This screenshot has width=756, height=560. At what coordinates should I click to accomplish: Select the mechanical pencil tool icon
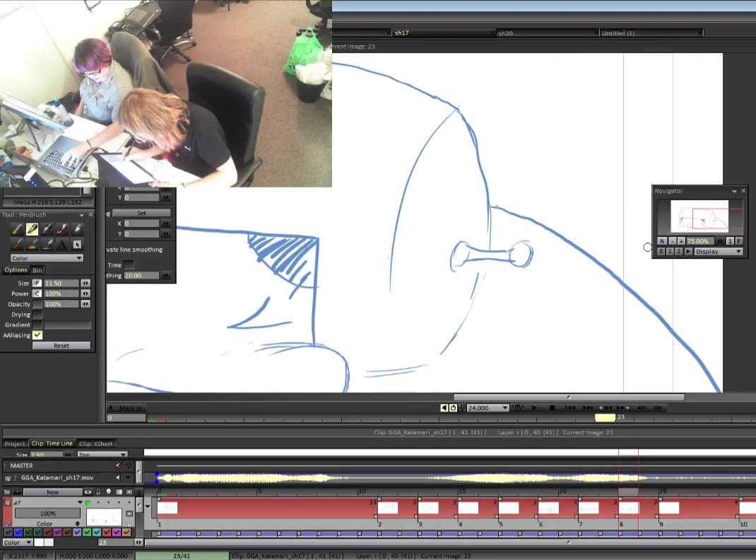click(x=47, y=228)
